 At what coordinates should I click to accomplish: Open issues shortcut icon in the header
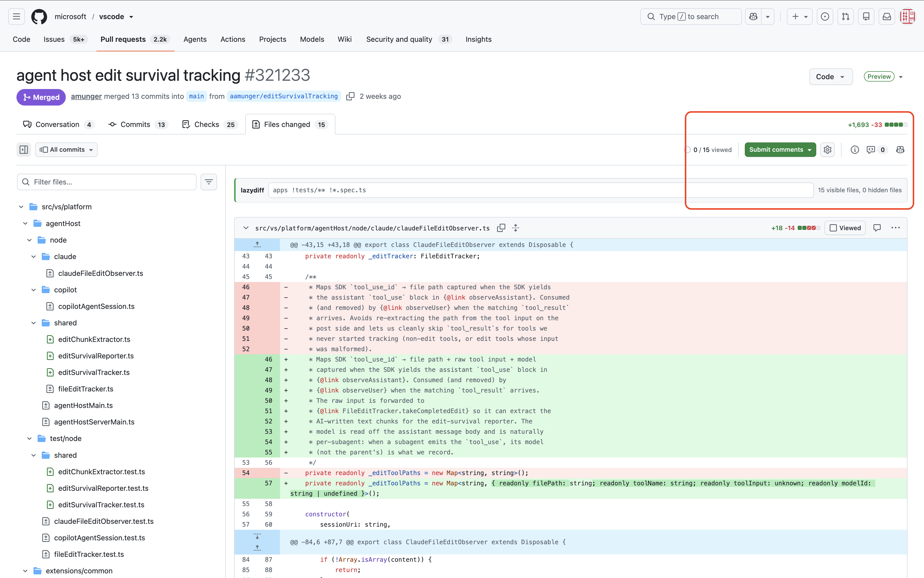point(825,17)
